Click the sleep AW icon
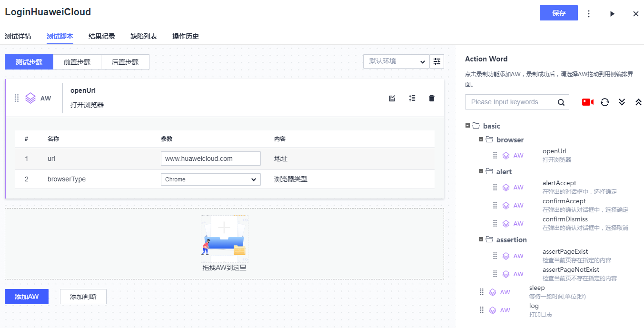 tap(493, 292)
